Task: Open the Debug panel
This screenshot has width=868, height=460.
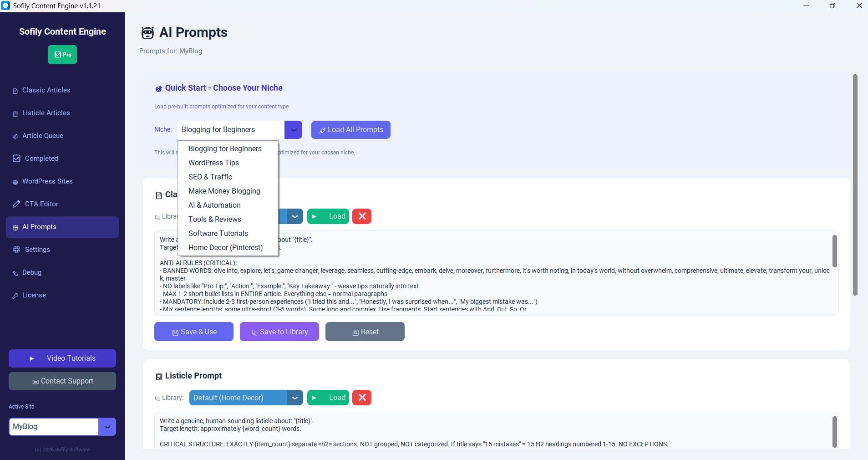Action: pos(32,272)
